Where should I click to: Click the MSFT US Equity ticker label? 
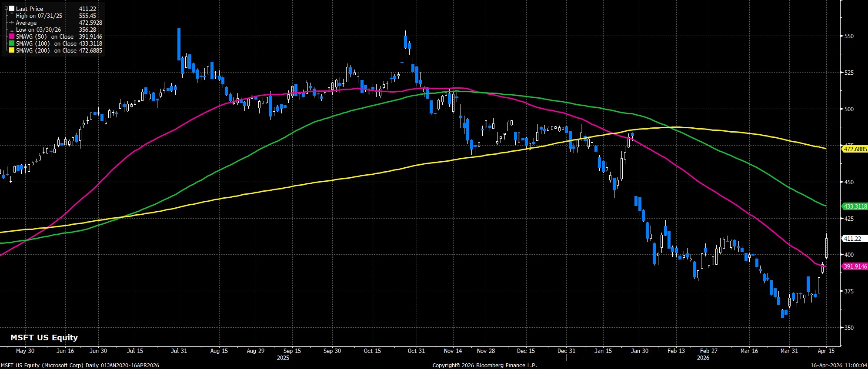tap(44, 337)
